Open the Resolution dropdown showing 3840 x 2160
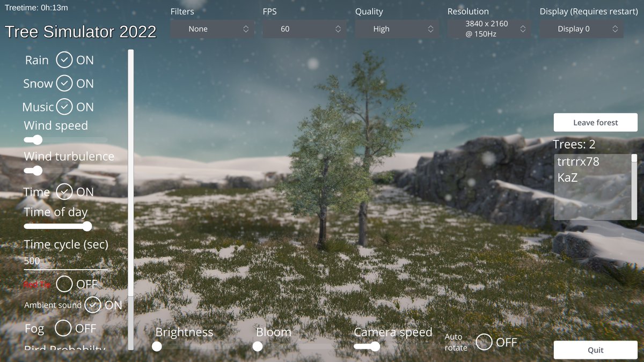 [489, 29]
